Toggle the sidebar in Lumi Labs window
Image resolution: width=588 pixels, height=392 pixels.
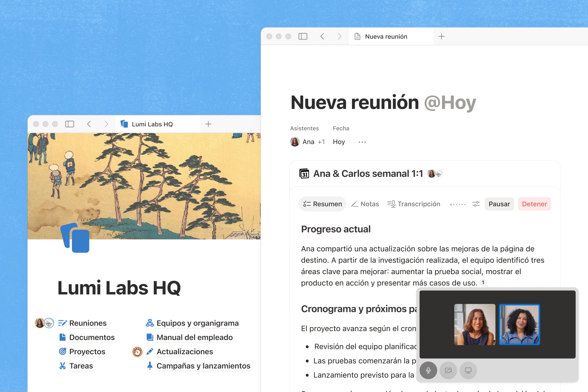click(70, 124)
